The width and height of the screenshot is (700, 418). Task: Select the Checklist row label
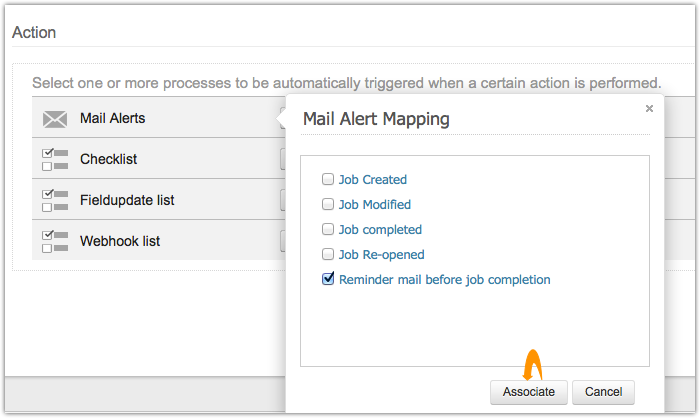point(108,159)
